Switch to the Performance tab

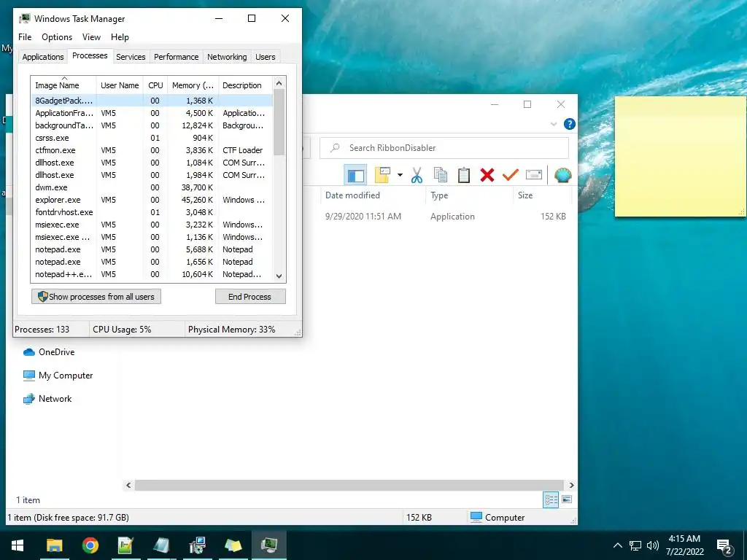[x=177, y=57]
